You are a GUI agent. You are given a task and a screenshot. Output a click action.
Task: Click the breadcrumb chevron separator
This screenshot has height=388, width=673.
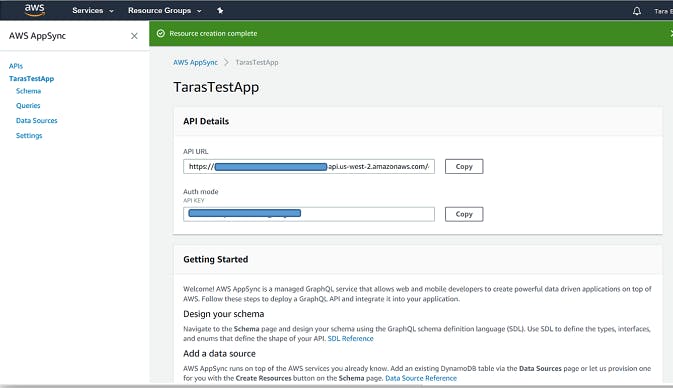(x=226, y=62)
